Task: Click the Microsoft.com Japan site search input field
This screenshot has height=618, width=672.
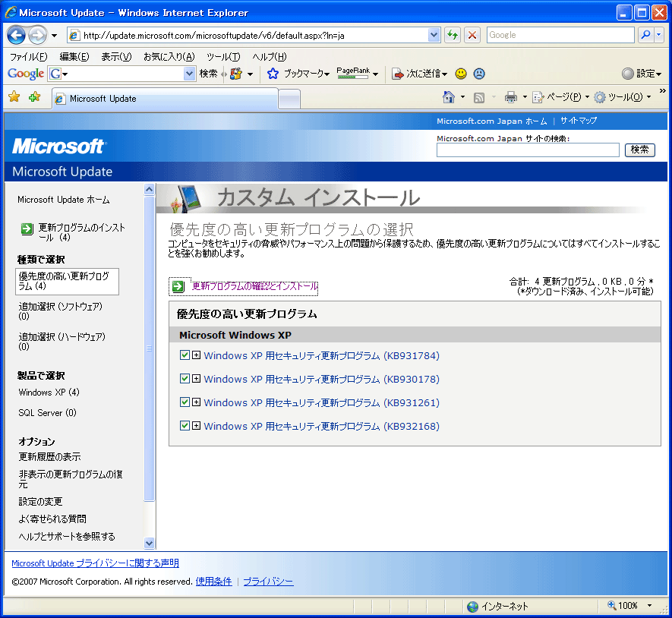Action: tap(528, 150)
